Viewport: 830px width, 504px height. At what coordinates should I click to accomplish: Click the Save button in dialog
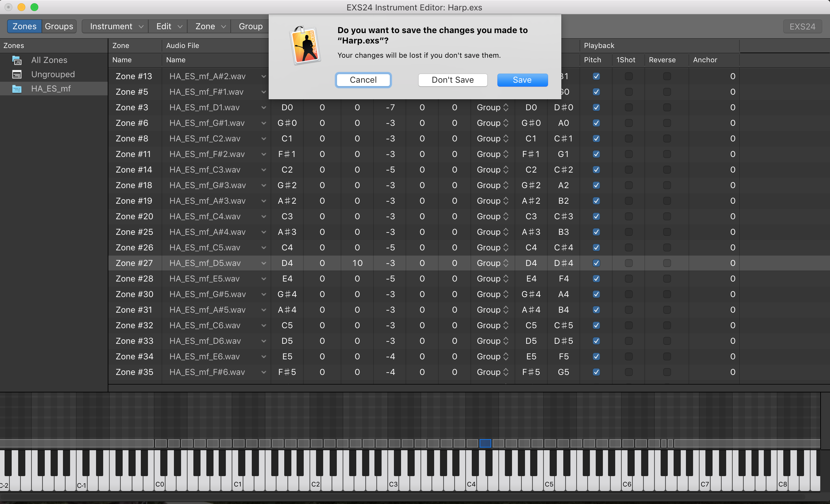point(522,80)
